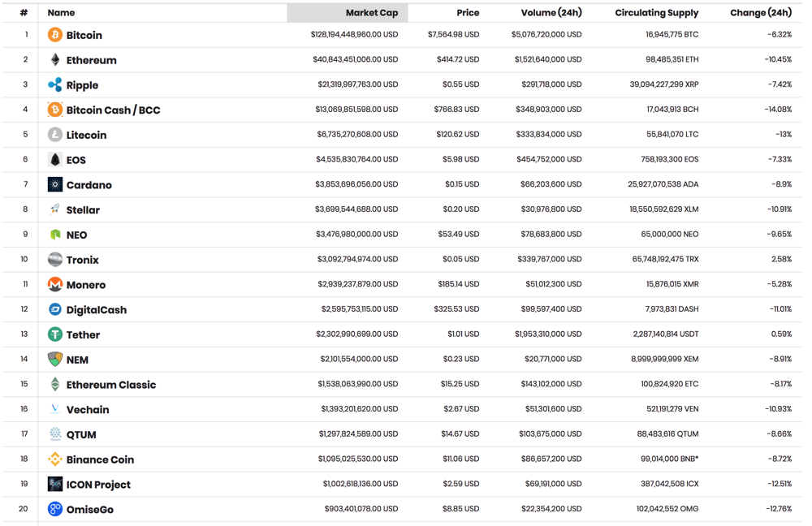
Task: Click the OmiseGo logo icon
Action: [55, 509]
